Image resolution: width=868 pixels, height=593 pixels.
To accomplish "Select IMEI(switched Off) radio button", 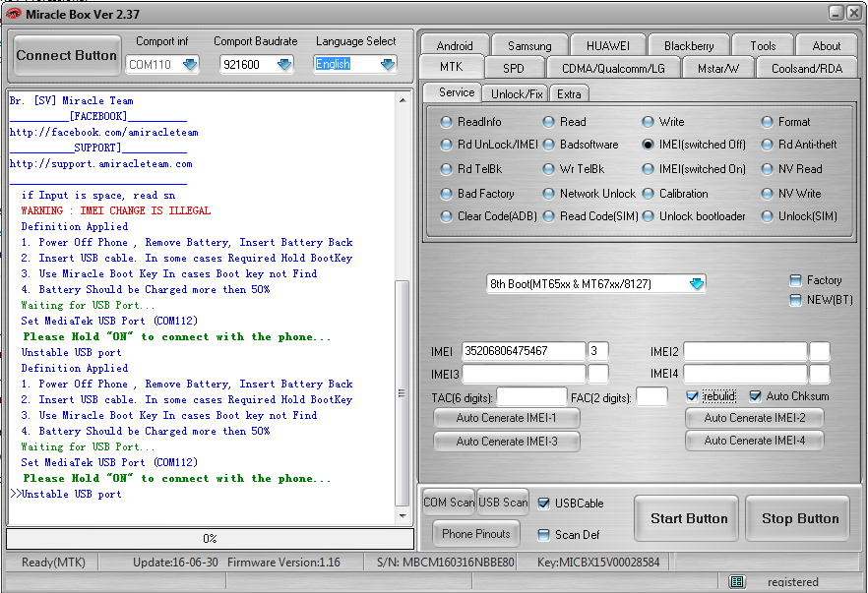I will [x=648, y=145].
